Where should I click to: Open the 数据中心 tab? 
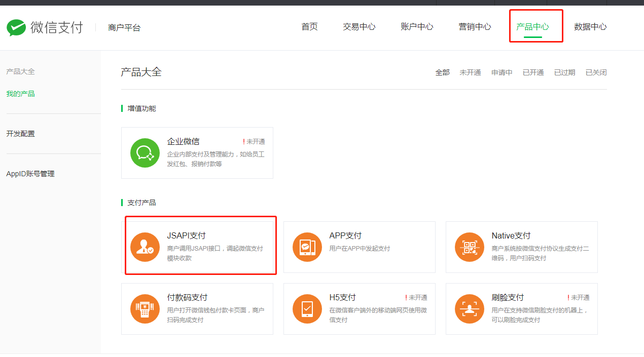point(590,27)
